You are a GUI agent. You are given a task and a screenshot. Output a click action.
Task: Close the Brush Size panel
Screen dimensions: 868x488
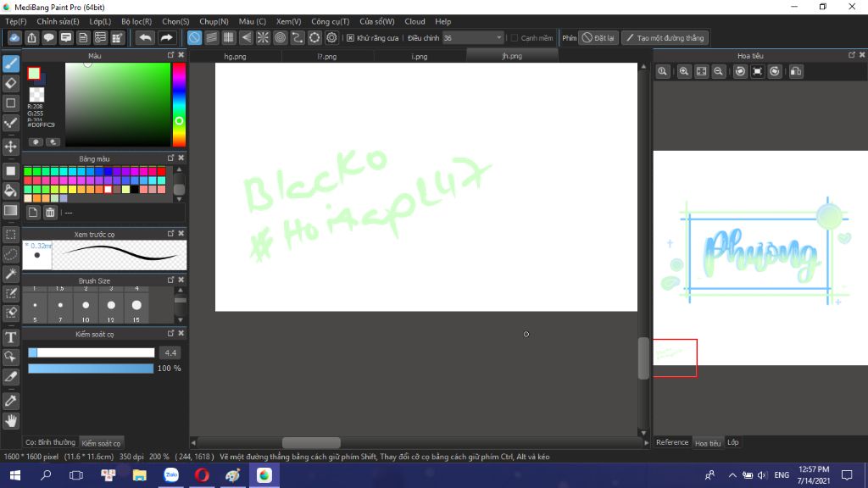coord(181,280)
